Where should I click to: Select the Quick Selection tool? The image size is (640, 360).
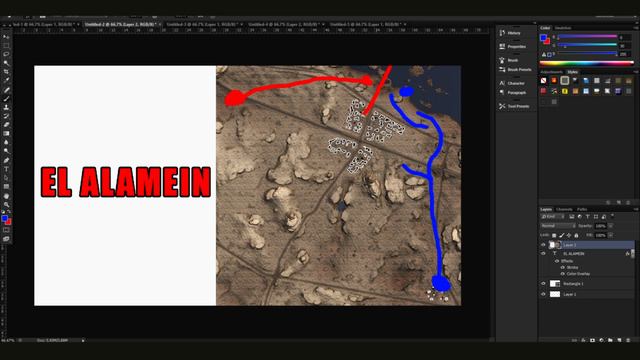tap(6, 63)
